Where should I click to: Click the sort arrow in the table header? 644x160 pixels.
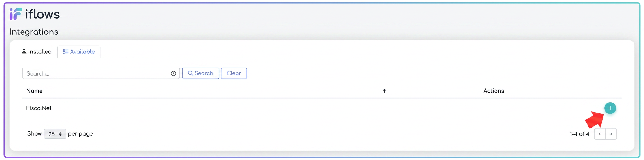[384, 91]
